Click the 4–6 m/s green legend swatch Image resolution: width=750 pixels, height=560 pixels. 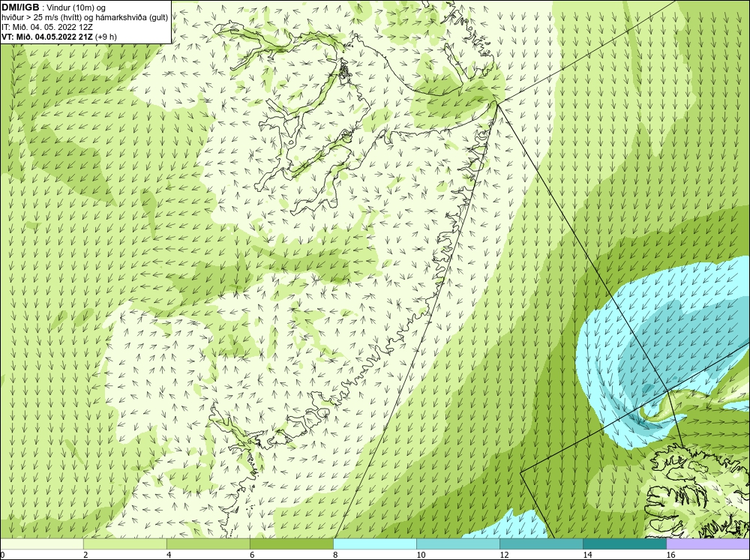(208, 544)
